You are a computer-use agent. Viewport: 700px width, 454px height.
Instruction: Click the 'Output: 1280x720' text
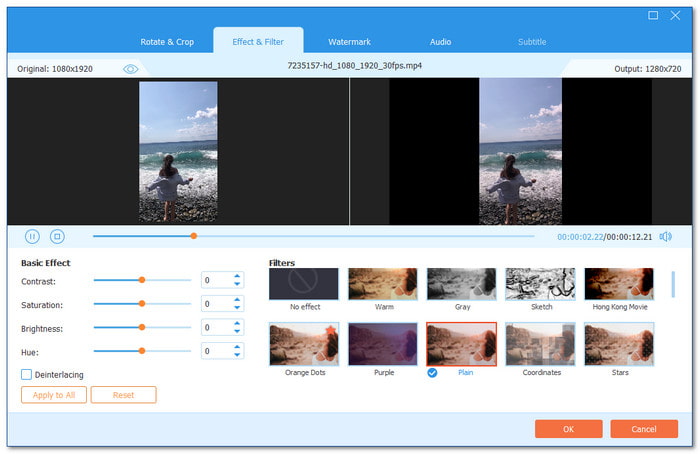(647, 69)
